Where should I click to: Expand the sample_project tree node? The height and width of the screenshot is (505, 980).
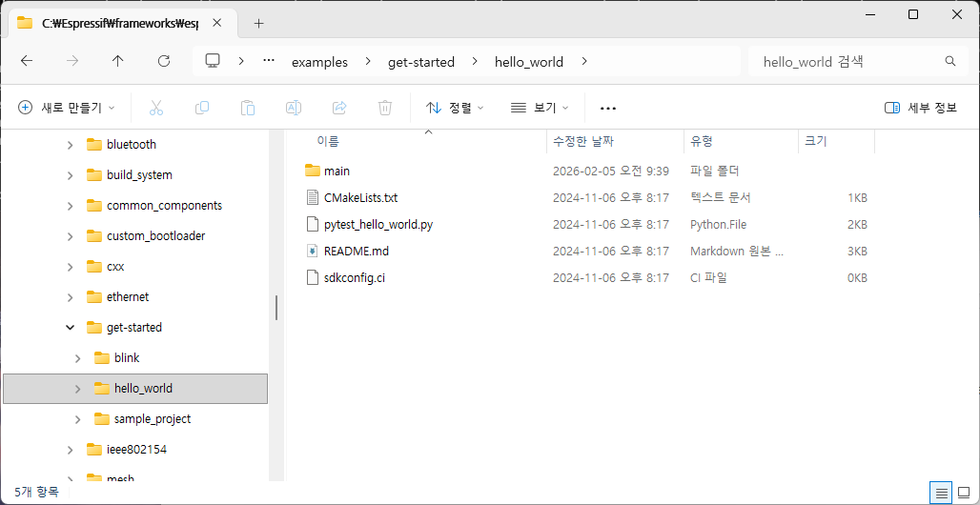click(77, 419)
